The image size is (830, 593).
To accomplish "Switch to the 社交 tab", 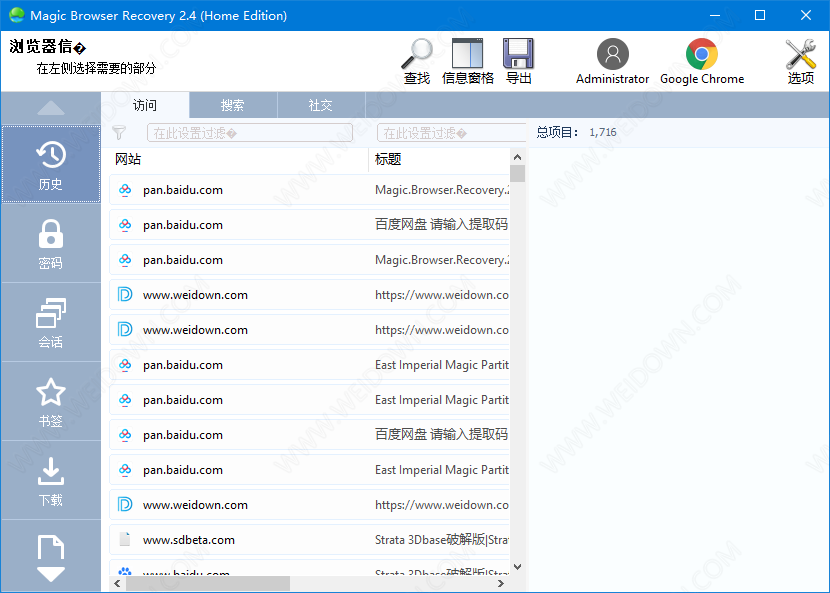I will pyautogui.click(x=321, y=105).
